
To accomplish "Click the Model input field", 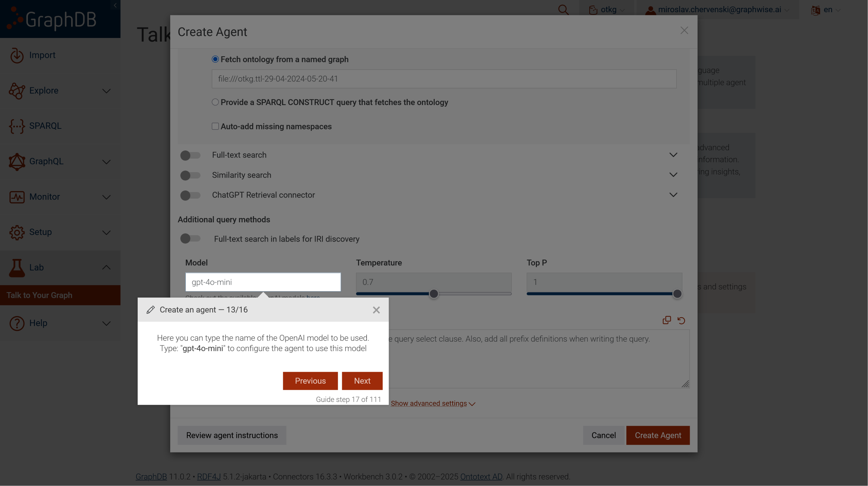I will (263, 282).
